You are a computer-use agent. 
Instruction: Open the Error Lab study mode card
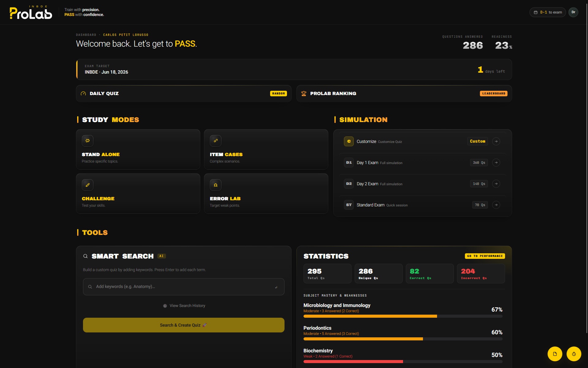pyautogui.click(x=266, y=194)
